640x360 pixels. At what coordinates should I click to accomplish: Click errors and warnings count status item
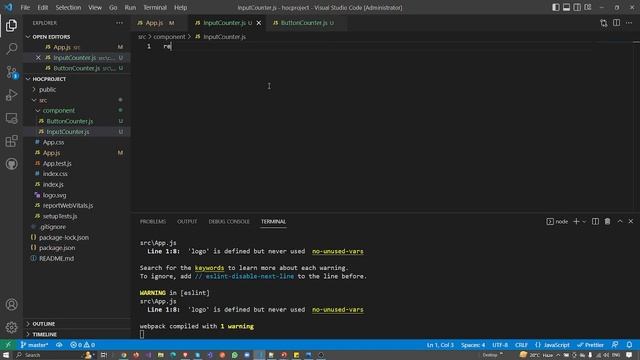[x=82, y=345]
